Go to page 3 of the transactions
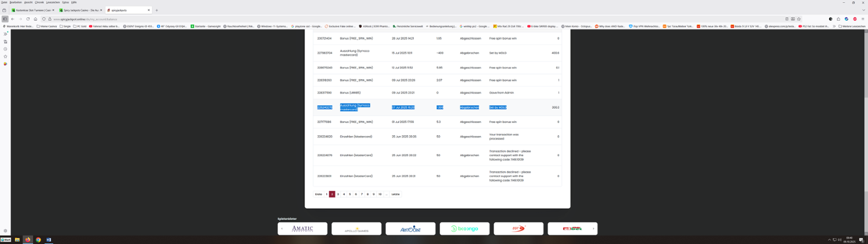Viewport: 868px width, 244px height. (x=338, y=194)
